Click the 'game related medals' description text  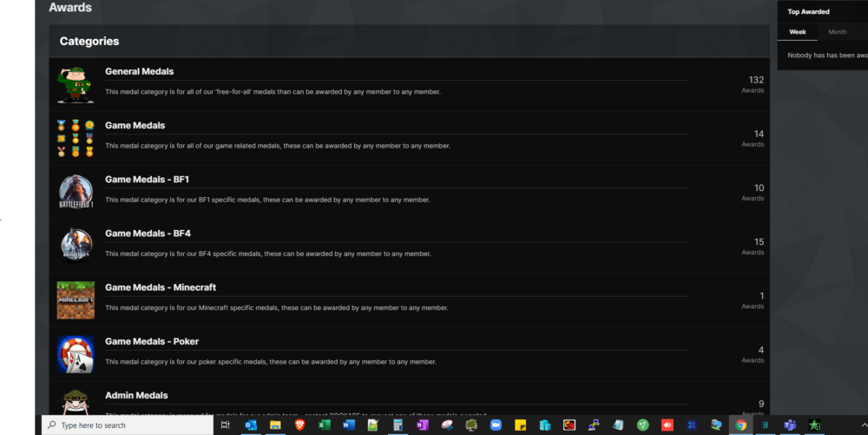point(278,146)
